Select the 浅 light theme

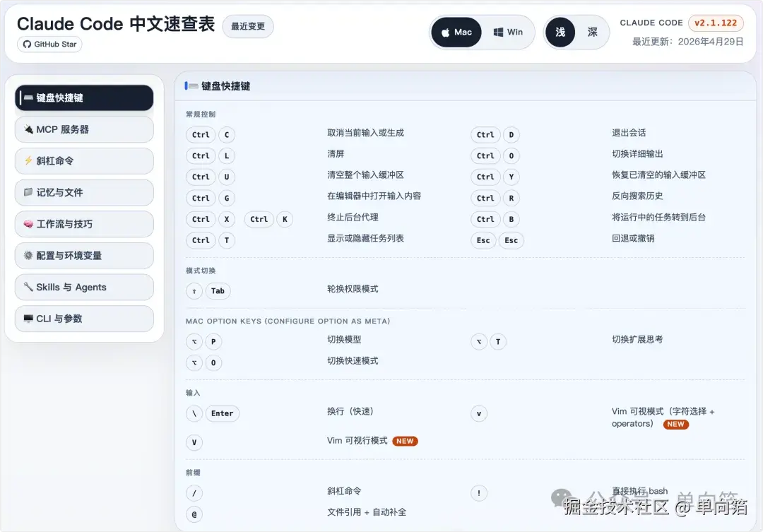pyautogui.click(x=560, y=32)
